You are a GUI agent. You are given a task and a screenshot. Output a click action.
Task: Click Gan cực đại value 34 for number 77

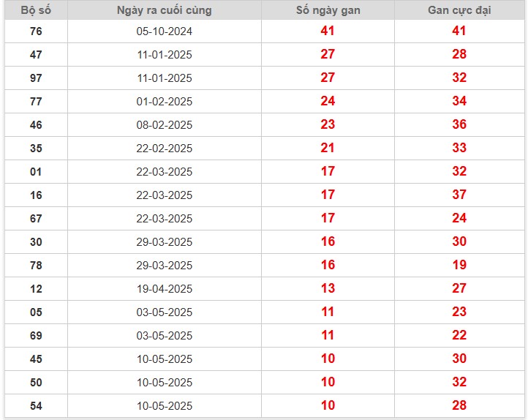(459, 101)
